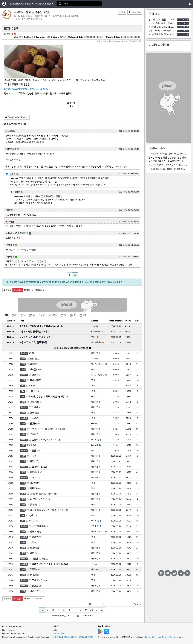Open the App Store app icon

[x=106, y=632]
